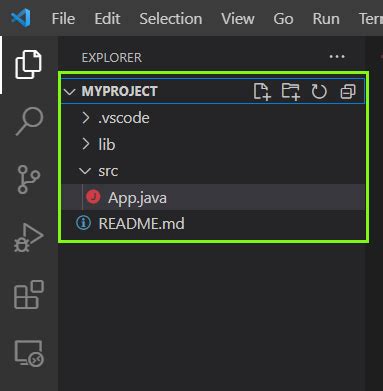This screenshot has height=391, width=383.
Task: Collapse the MYPROJECT root folder
Action: point(69,92)
